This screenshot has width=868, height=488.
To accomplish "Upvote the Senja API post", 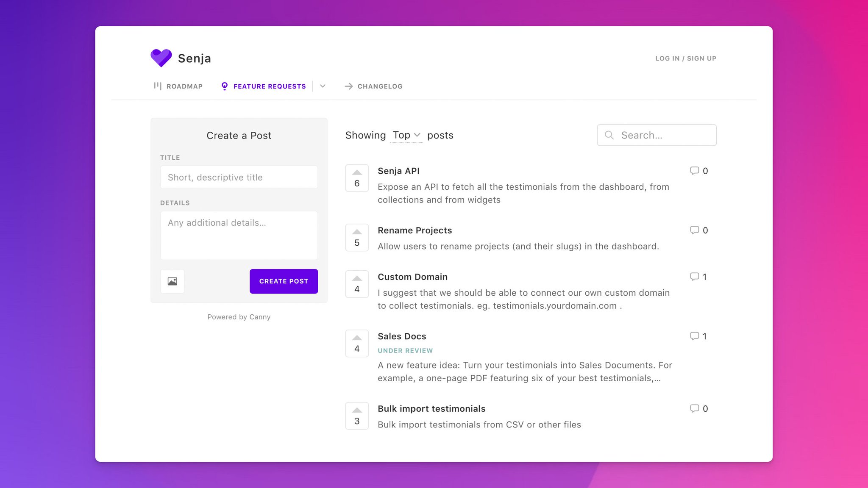I will 357,178.
